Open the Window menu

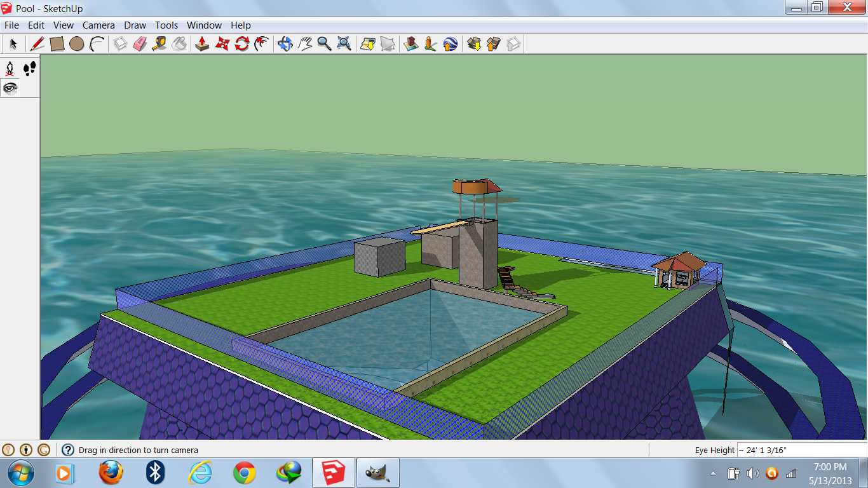[204, 25]
